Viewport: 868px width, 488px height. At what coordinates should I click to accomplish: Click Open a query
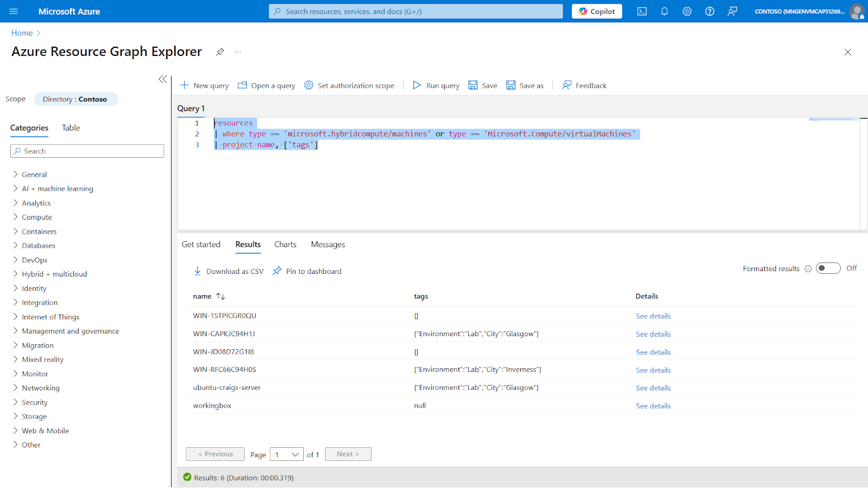[266, 86]
